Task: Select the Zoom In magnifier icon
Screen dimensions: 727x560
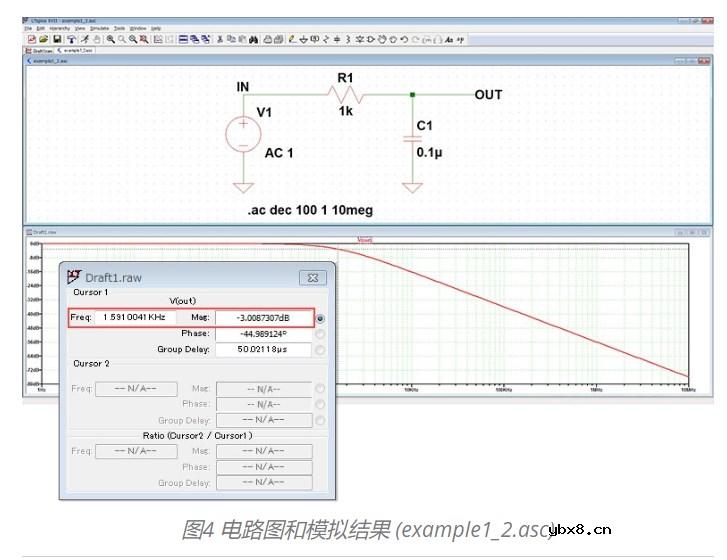Action: pyautogui.click(x=110, y=40)
